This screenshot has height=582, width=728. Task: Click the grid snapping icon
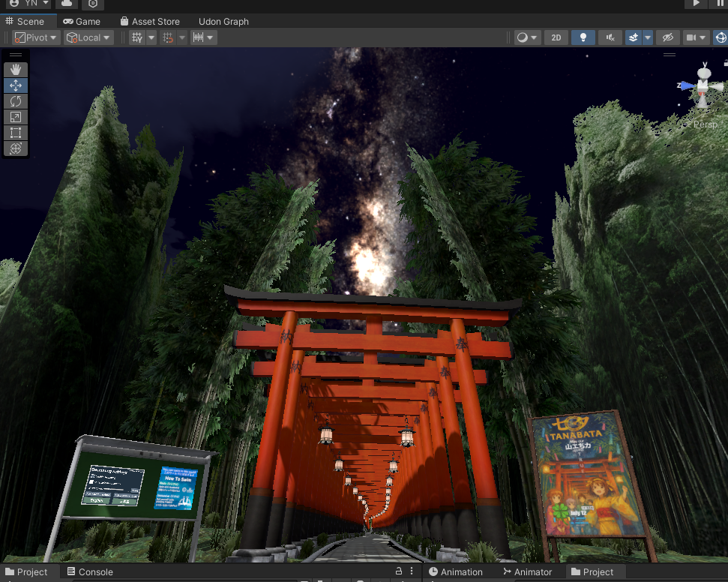pos(137,37)
